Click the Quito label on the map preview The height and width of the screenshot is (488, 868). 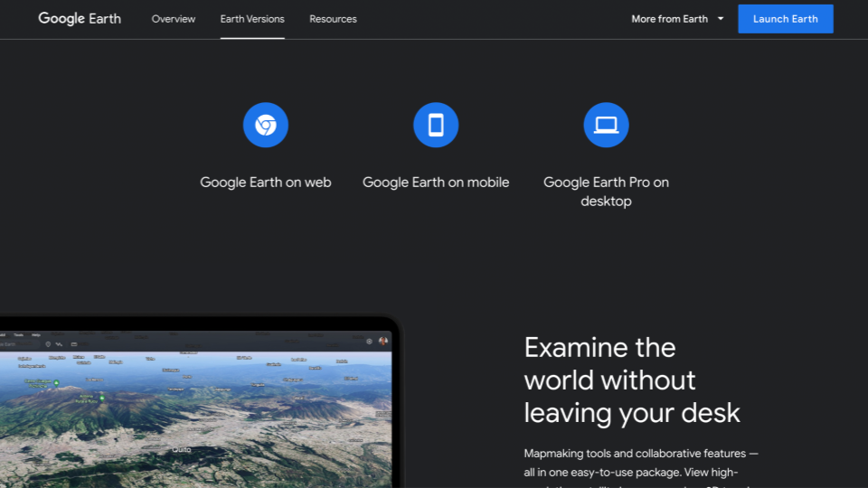pyautogui.click(x=182, y=449)
